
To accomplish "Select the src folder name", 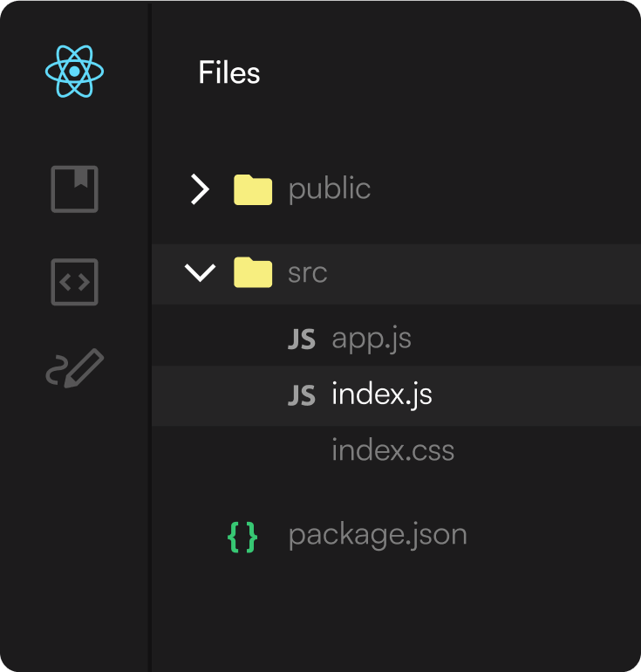I will pos(307,273).
